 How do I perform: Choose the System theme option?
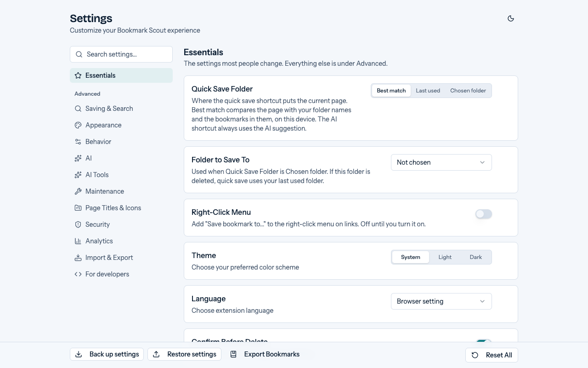[411, 257]
